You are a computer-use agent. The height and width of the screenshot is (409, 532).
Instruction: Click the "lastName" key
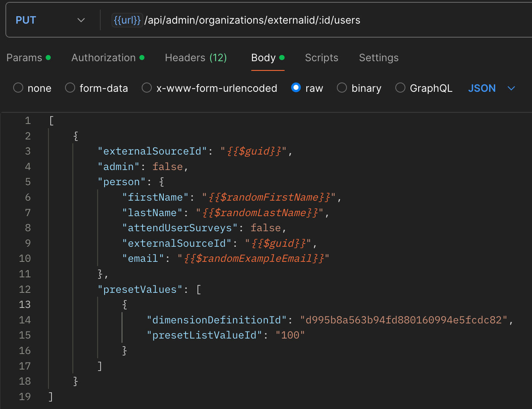[x=152, y=213]
